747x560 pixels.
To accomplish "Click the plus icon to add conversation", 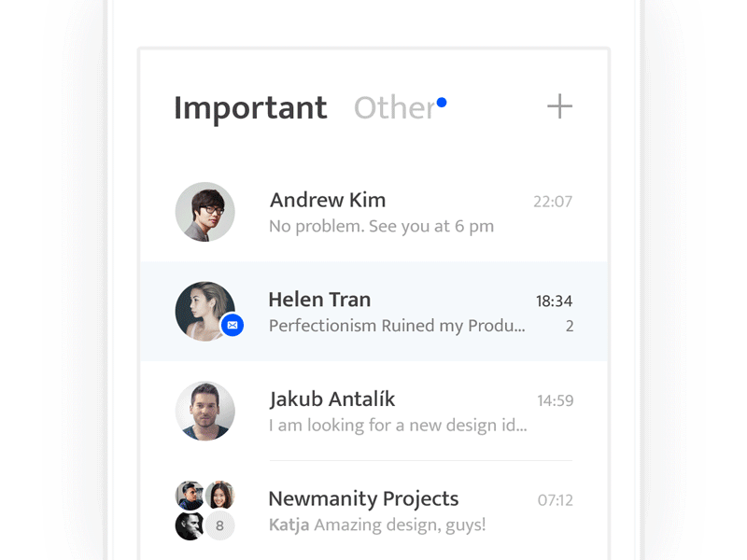I will coord(559,106).
